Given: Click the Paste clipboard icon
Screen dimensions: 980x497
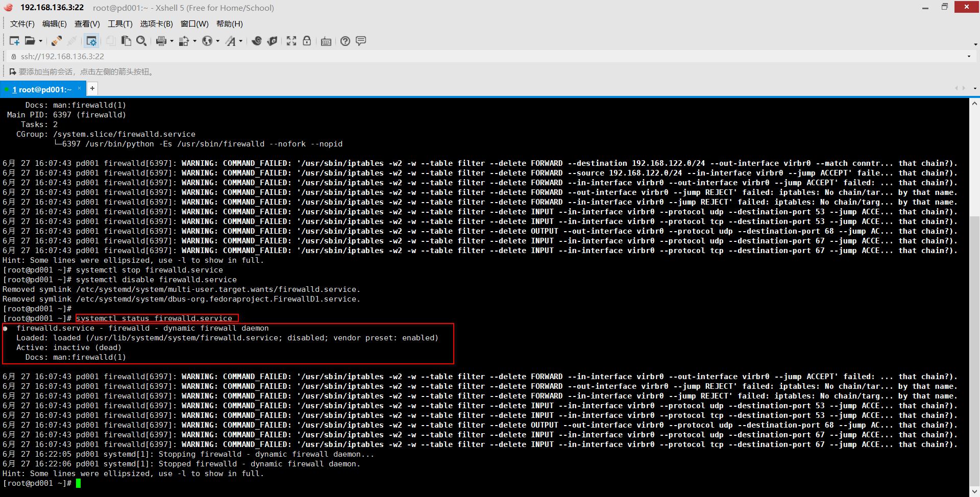Looking at the screenshot, I should (x=126, y=41).
